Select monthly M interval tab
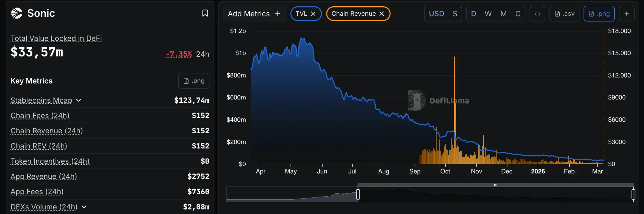The height and width of the screenshot is (214, 644). (x=503, y=14)
